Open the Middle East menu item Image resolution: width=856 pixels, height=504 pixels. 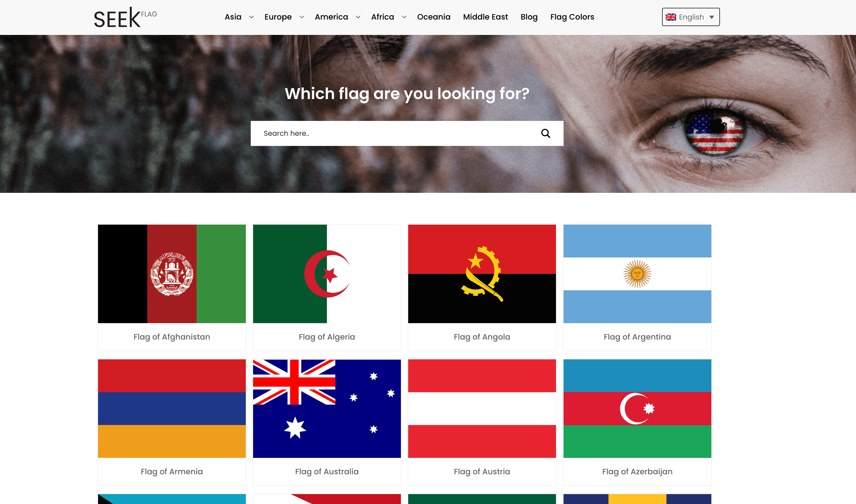point(485,17)
